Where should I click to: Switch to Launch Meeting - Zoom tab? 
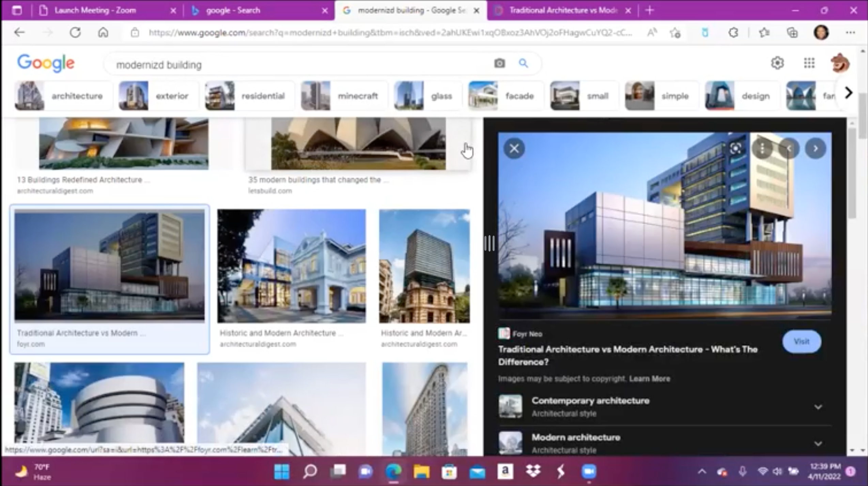[95, 11]
